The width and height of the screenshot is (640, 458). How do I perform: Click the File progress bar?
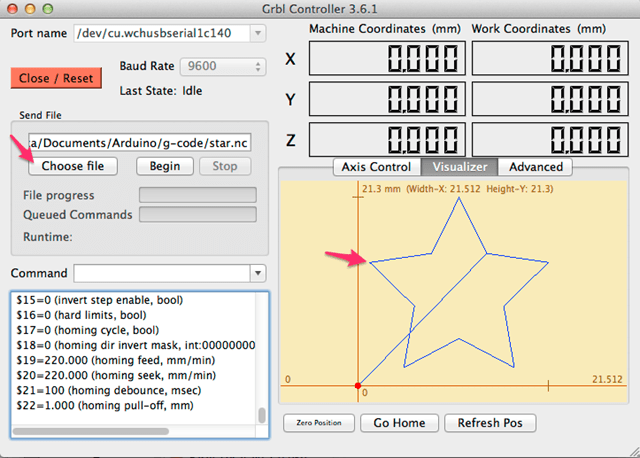pyautogui.click(x=198, y=195)
